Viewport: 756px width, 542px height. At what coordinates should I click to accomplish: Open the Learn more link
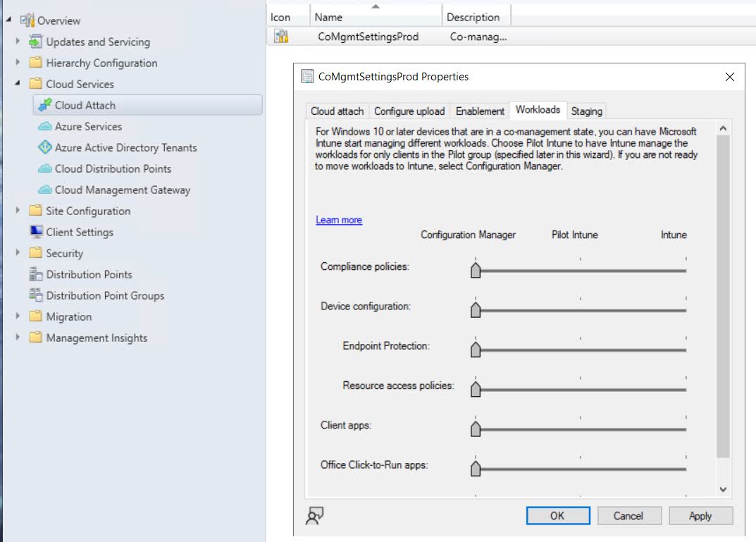tap(338, 220)
